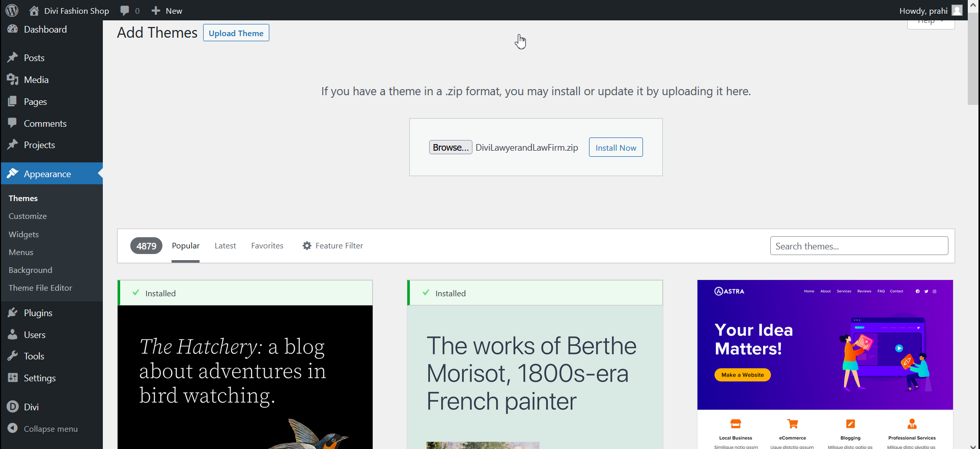
Task: Open the WordPress logo menu
Action: tap(12, 10)
